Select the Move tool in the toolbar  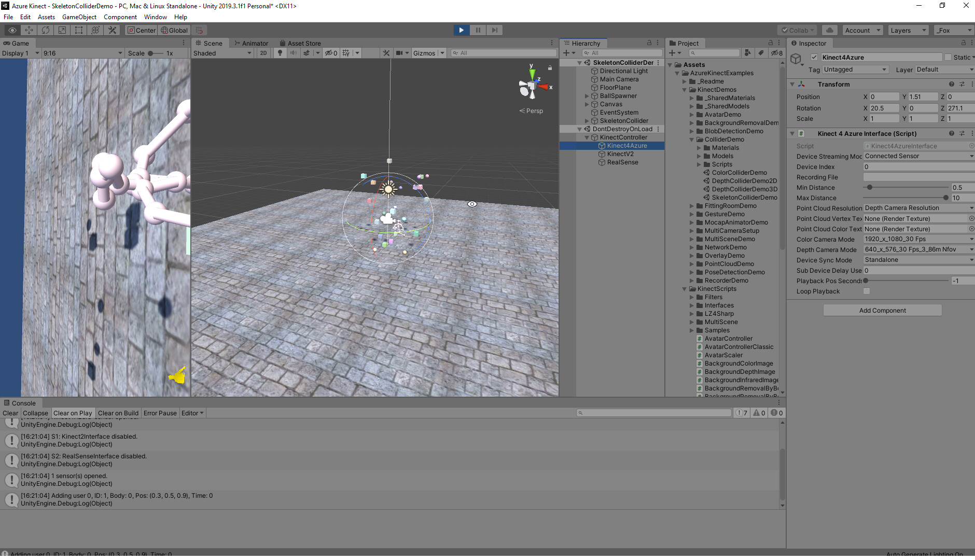(28, 30)
